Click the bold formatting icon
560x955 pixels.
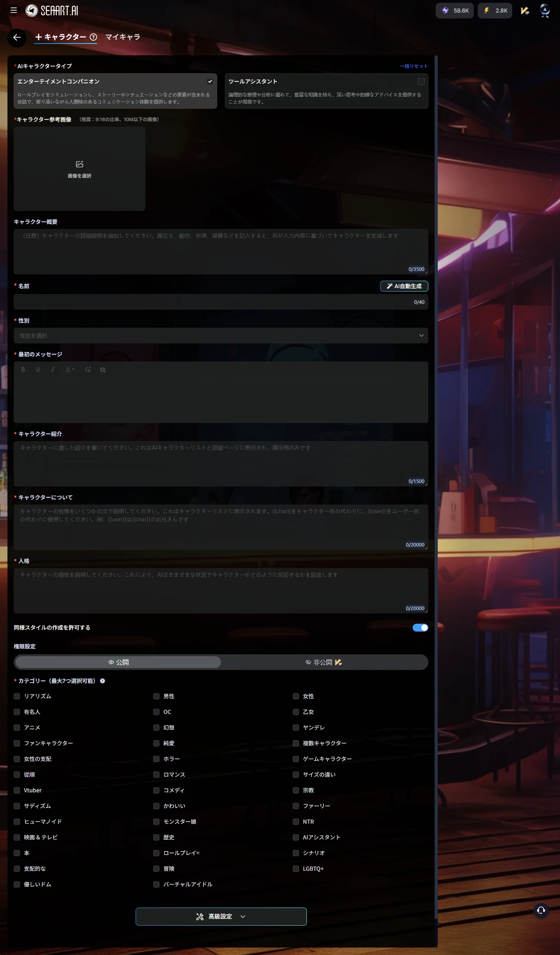(23, 369)
